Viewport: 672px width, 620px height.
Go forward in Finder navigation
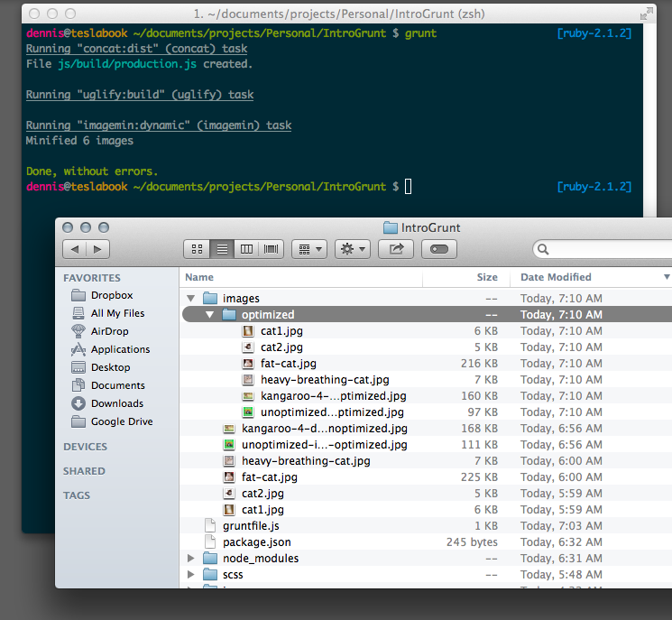[97, 249]
